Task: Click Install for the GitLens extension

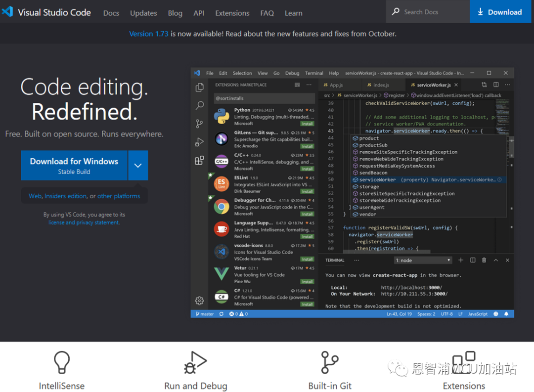Action: pyautogui.click(x=307, y=146)
